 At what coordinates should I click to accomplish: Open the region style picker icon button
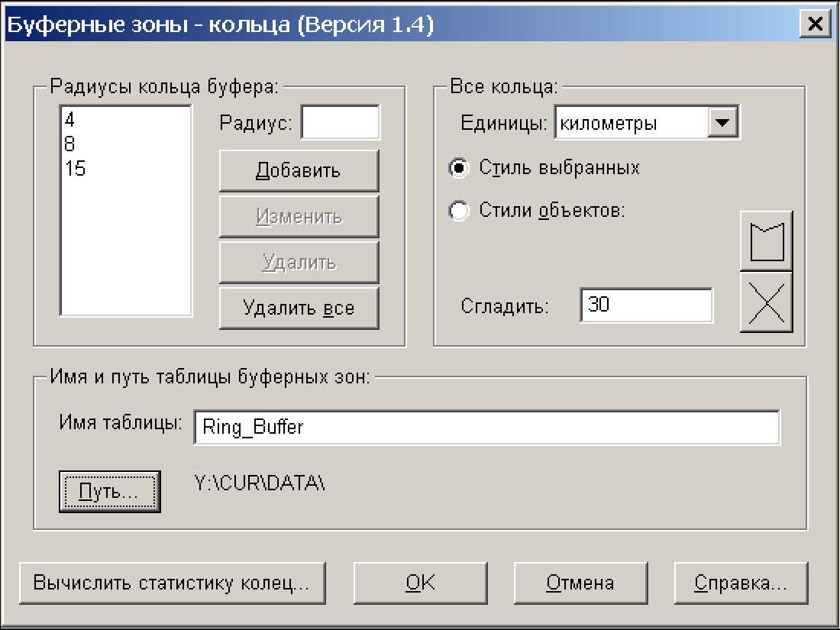pyautogui.click(x=766, y=241)
